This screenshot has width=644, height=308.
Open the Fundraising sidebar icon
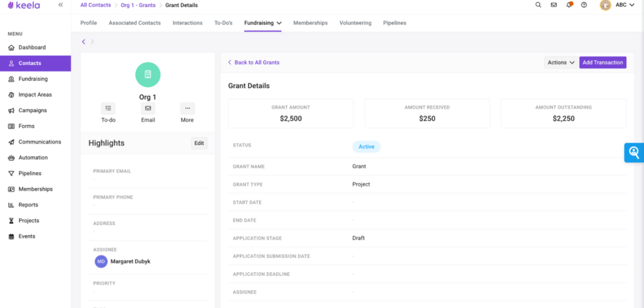point(11,79)
